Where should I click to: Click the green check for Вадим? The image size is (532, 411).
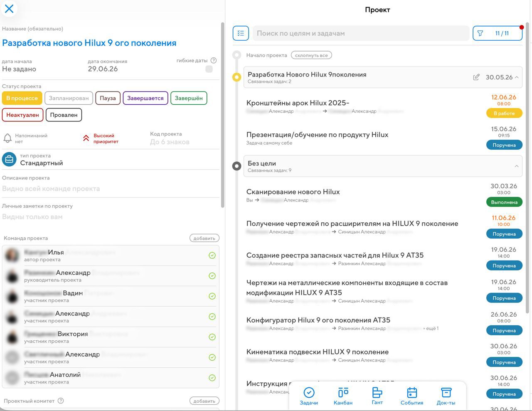click(x=212, y=296)
